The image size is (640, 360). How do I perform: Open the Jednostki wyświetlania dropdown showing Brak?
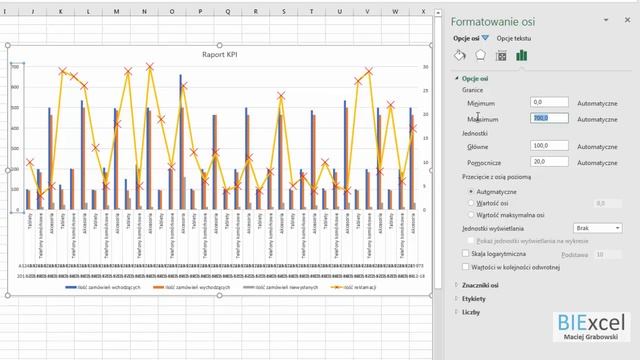[598, 228]
